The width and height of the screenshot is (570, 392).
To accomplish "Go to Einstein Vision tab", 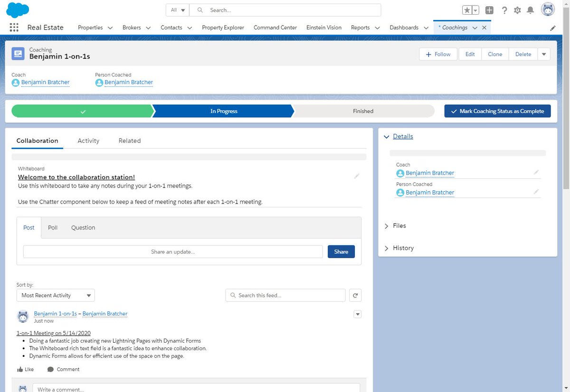I will (x=324, y=28).
